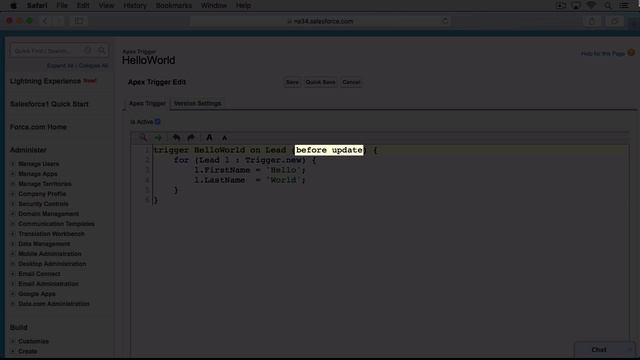
Task: Reload the page from address bar
Action: click(445, 21)
